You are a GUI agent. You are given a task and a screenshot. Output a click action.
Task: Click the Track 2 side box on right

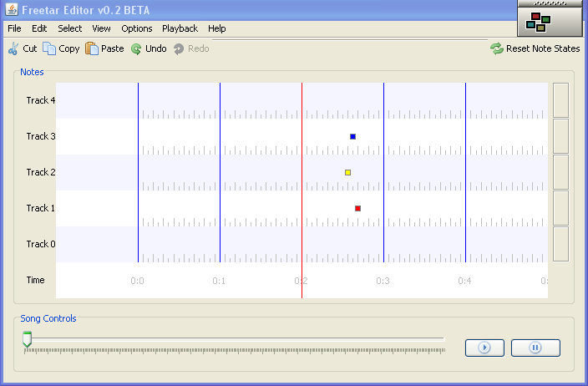point(561,172)
